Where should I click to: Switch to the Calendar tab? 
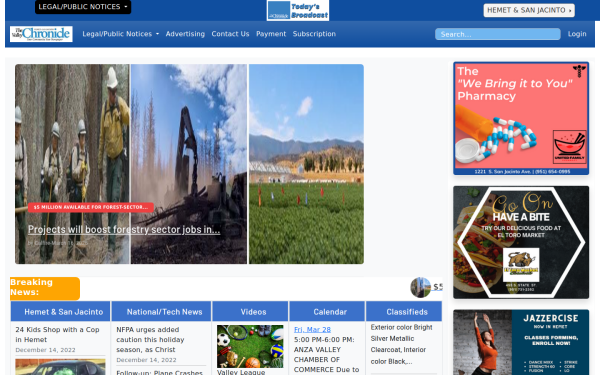pyautogui.click(x=327, y=311)
